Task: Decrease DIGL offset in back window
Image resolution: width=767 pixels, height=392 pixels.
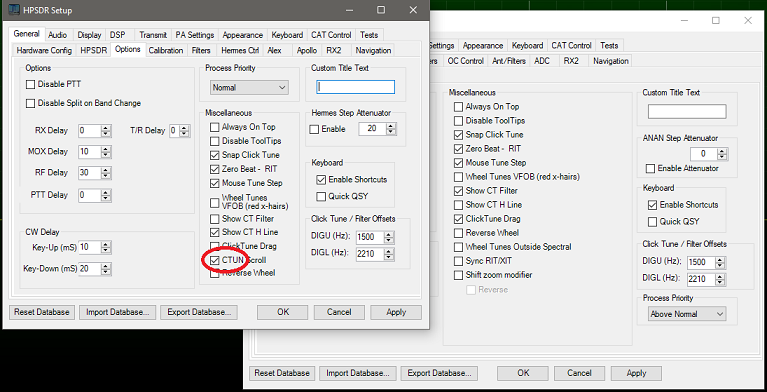Action: pos(720,282)
